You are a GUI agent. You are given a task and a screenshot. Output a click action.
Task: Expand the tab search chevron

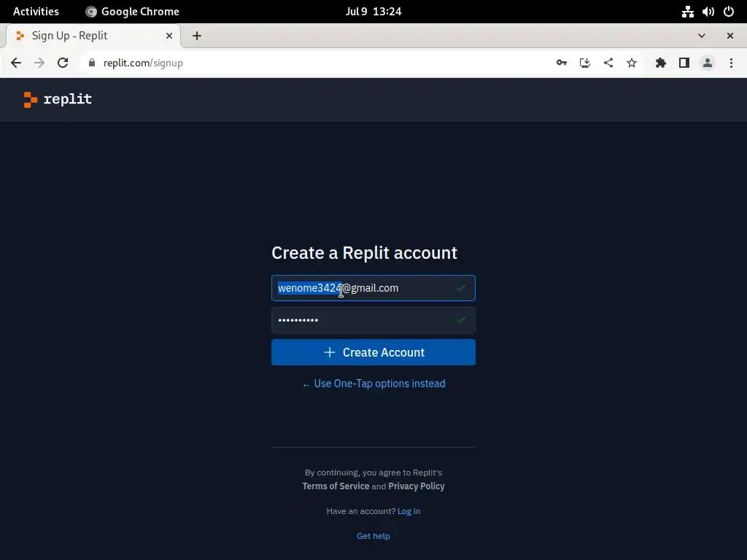702,36
